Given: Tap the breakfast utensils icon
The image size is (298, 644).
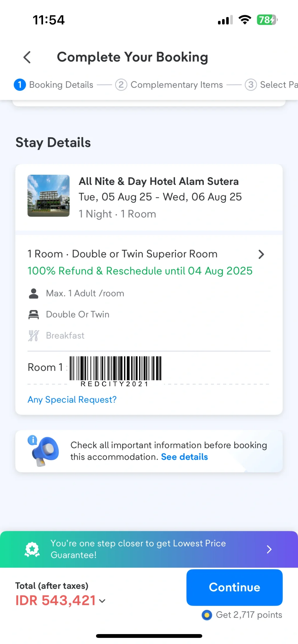Looking at the screenshot, I should coord(34,336).
